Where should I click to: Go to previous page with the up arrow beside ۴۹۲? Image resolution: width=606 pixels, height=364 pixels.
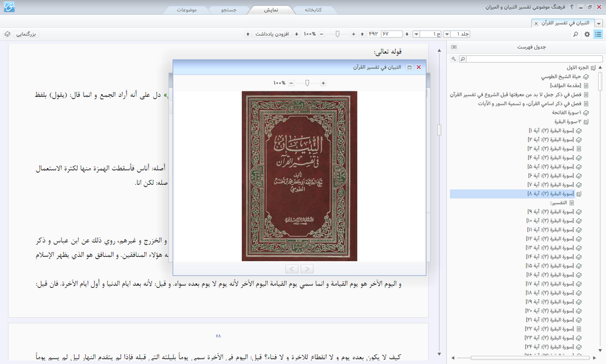(x=362, y=34)
